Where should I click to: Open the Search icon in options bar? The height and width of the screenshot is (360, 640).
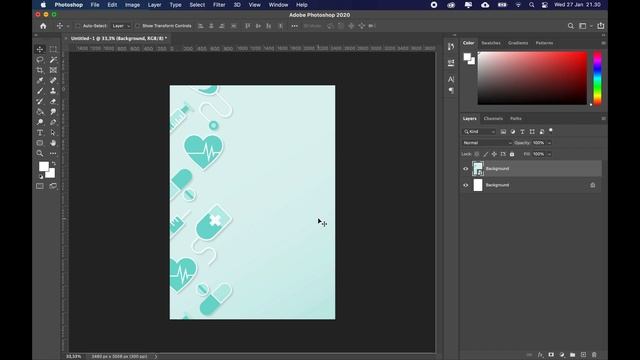[571, 26]
